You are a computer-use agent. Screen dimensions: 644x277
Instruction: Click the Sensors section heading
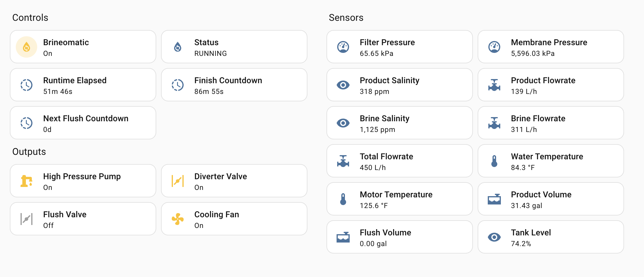346,17
